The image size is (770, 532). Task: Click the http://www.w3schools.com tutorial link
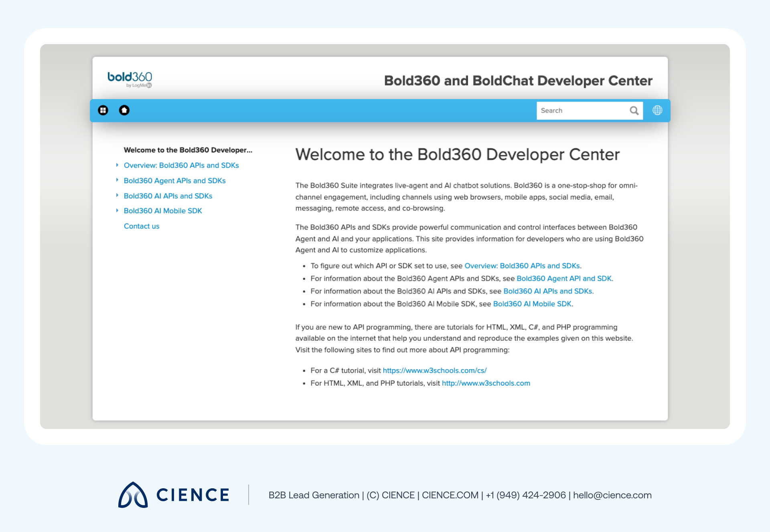(485, 383)
